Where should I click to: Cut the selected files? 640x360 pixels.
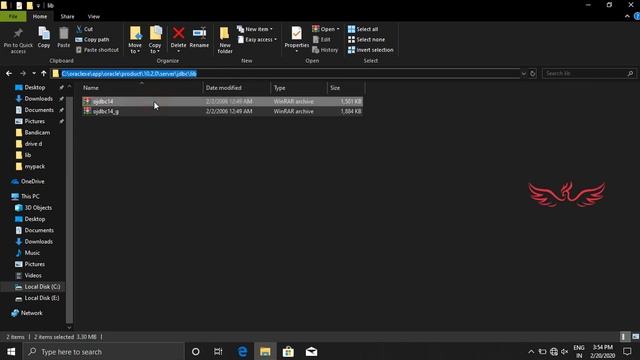coord(84,29)
